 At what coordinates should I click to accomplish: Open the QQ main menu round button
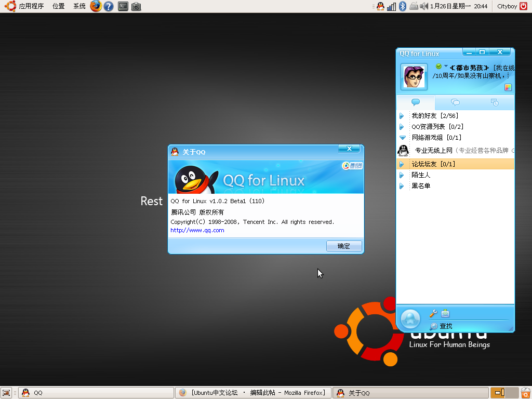(410, 319)
